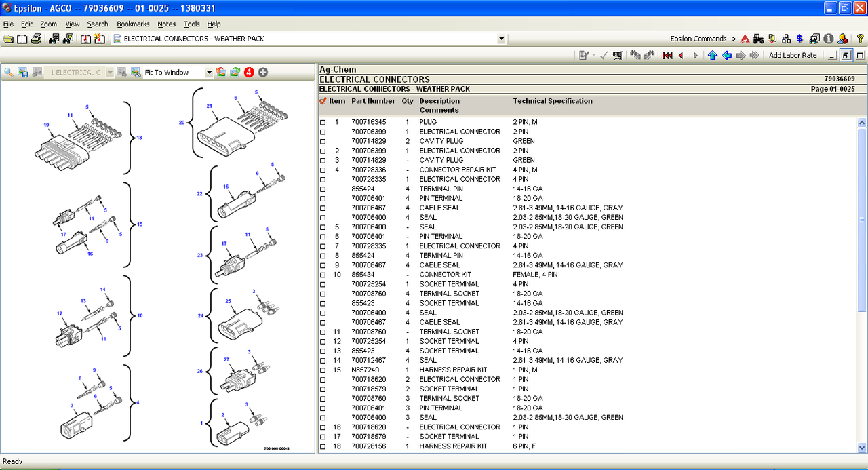Click the shopping cart icon
The image size is (868, 470).
618,56
